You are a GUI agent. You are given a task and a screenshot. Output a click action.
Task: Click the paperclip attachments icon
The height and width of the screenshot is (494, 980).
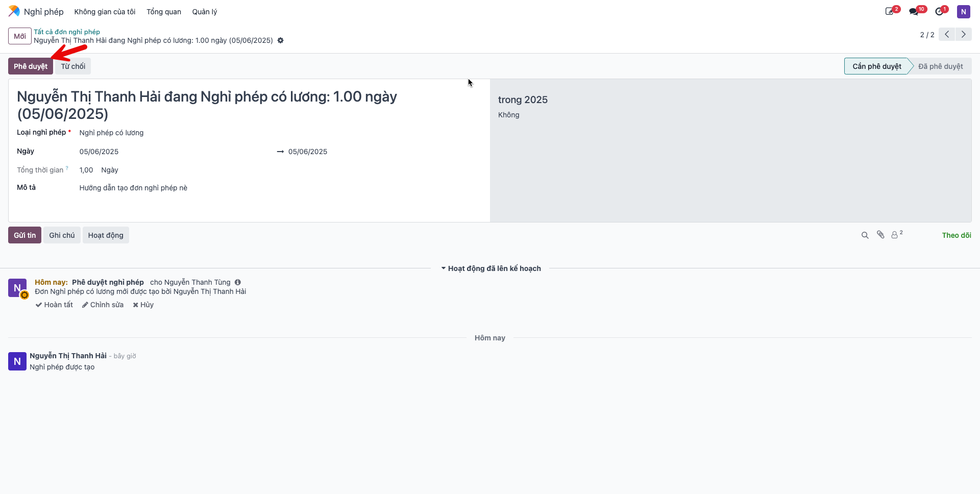coord(880,235)
